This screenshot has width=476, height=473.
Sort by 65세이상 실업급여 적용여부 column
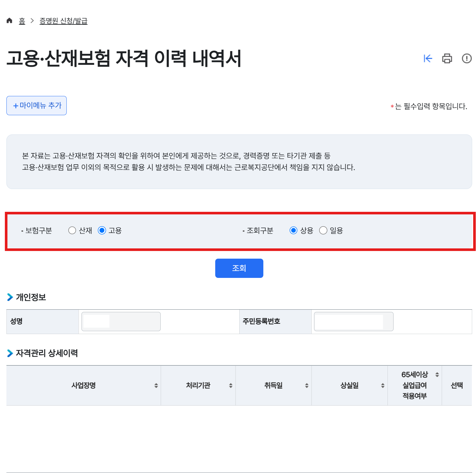point(437,374)
